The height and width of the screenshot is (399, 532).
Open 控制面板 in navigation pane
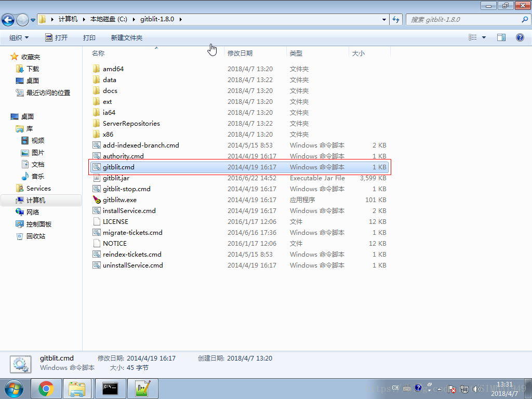(x=34, y=224)
